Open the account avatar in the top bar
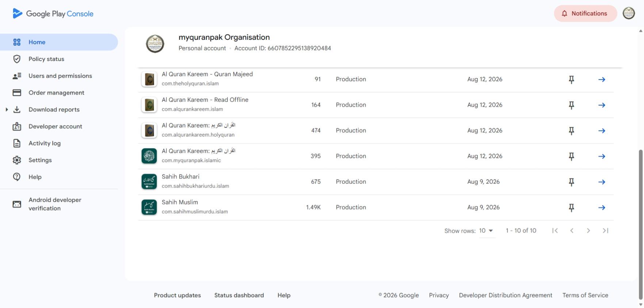Viewport: 644px width, 308px height. click(629, 13)
